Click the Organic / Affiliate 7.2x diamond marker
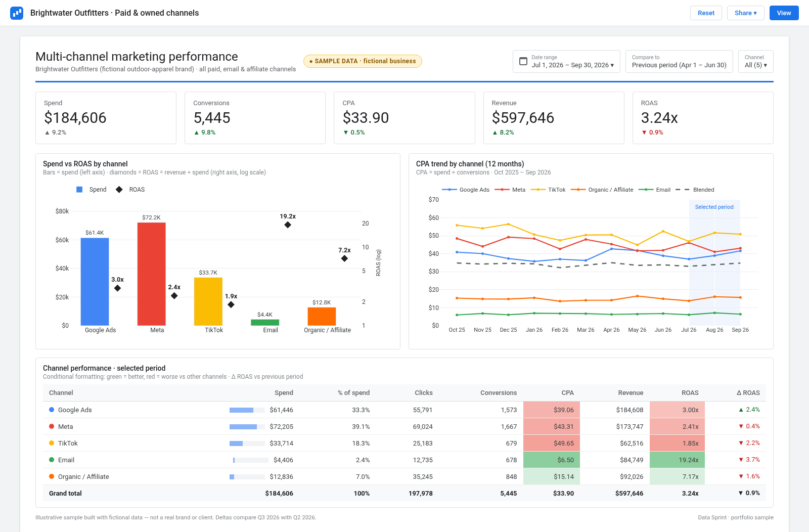The width and height of the screenshot is (809, 532). pos(344,258)
